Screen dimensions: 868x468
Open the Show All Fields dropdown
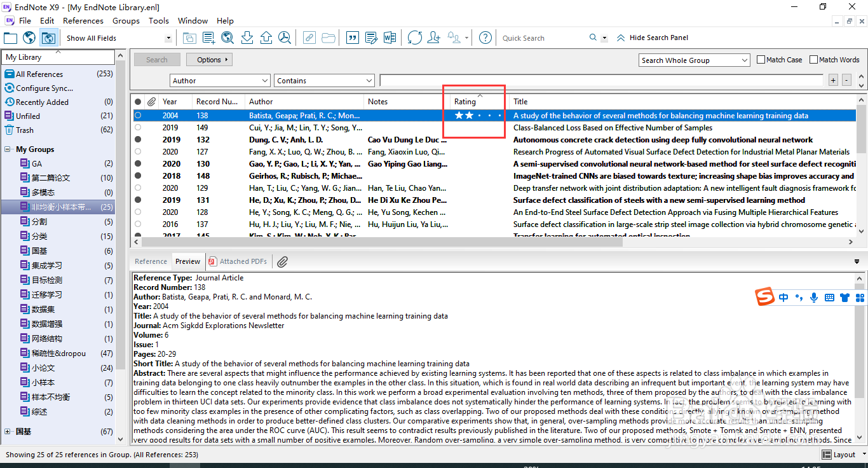pos(168,38)
